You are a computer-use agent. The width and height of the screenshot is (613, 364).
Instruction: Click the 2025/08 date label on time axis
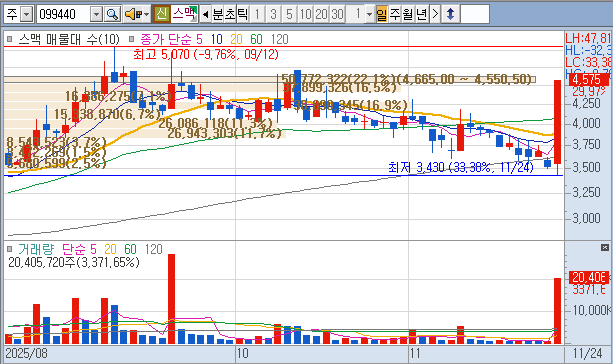tap(26, 353)
